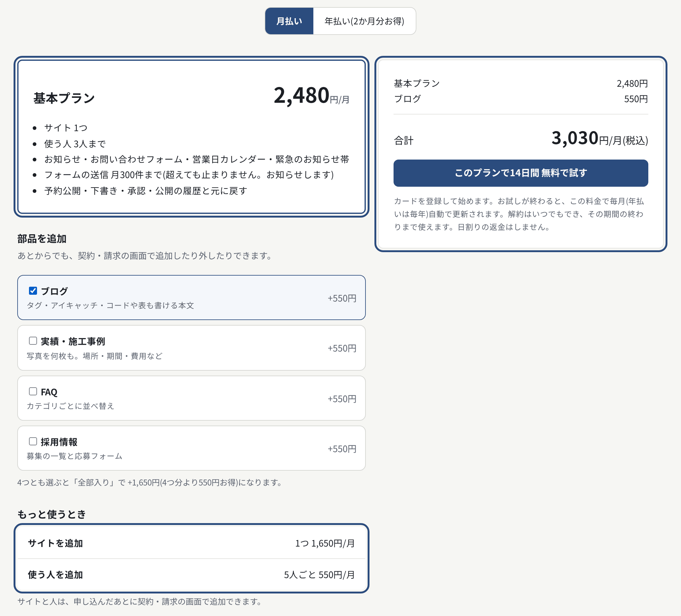
Task: Click the 合計 label in summary
Action: coord(404,140)
